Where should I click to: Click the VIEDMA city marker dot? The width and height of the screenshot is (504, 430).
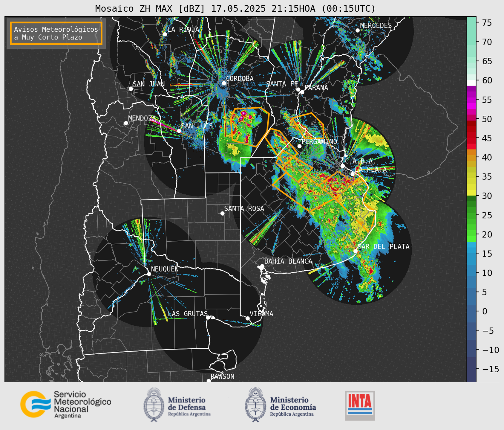click(248, 318)
